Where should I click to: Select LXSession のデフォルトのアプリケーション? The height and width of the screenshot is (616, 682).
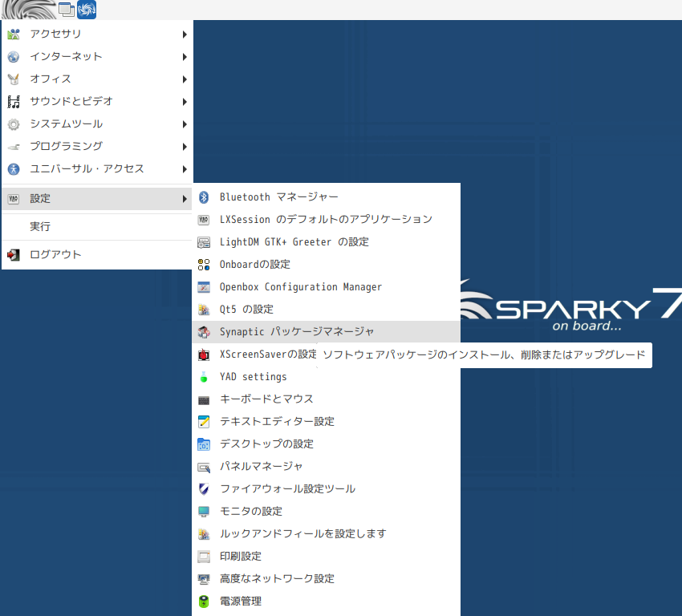tap(326, 220)
